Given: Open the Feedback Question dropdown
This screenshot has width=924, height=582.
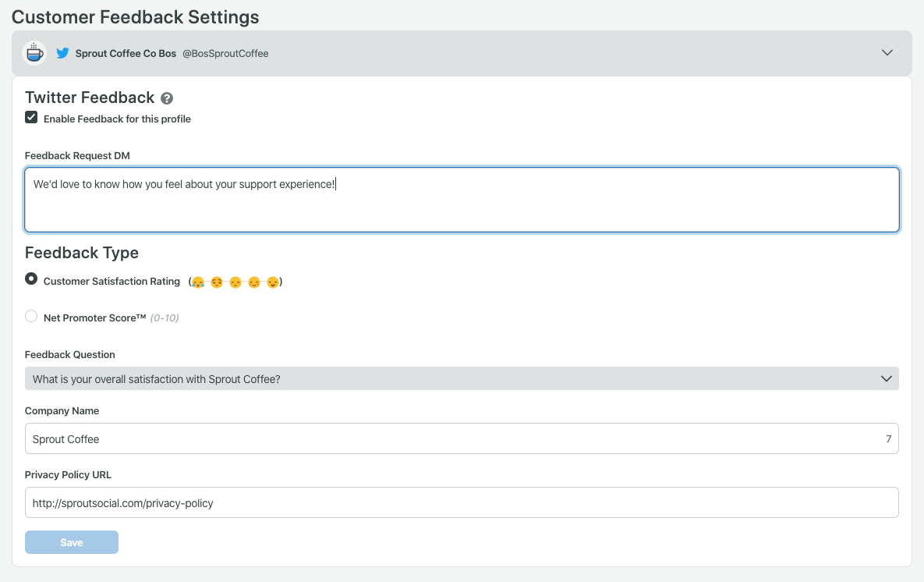Looking at the screenshot, I should [x=462, y=378].
